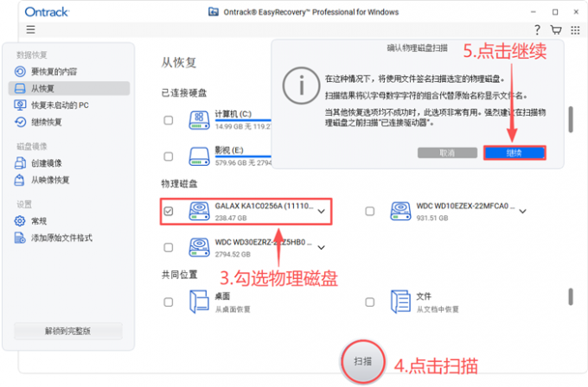Open 添加原始文件格式 in the sidebar
Image resolution: width=588 pixels, height=387 pixels.
[69, 238]
